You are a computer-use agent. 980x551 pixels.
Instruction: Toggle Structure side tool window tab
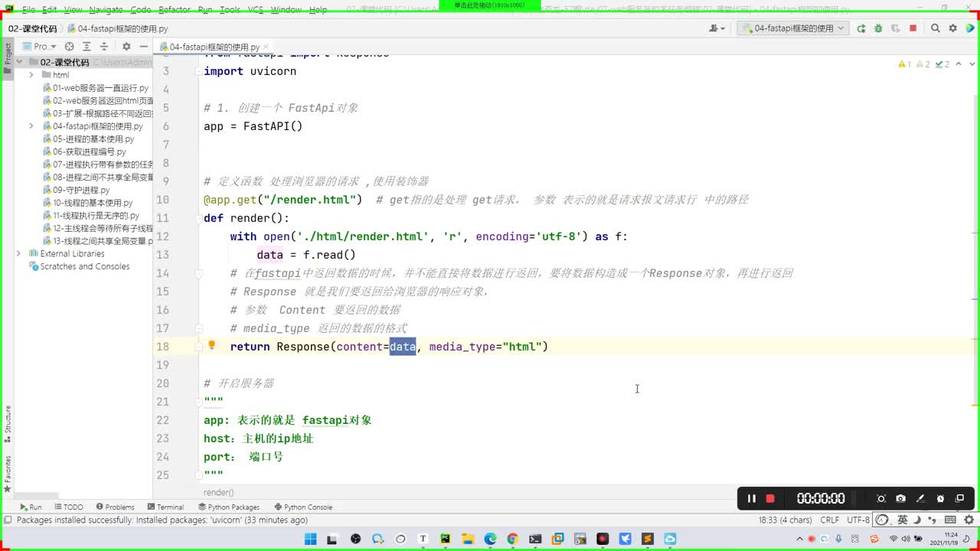point(8,425)
